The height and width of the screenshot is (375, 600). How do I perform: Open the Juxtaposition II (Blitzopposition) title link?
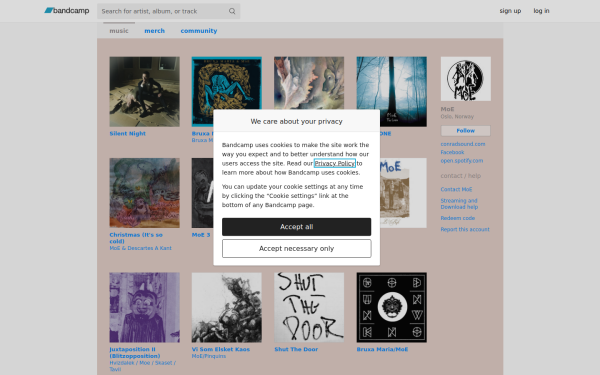[135, 353]
